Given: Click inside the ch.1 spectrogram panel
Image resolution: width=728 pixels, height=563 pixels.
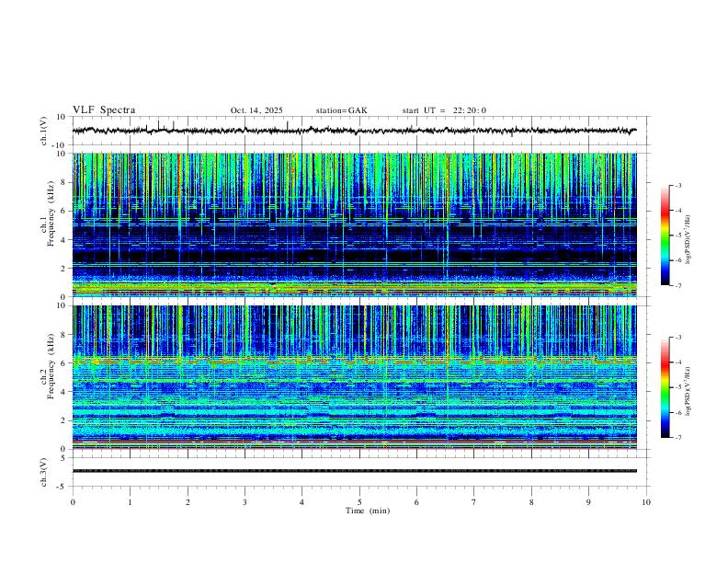Looking at the screenshot, I should click(355, 224).
